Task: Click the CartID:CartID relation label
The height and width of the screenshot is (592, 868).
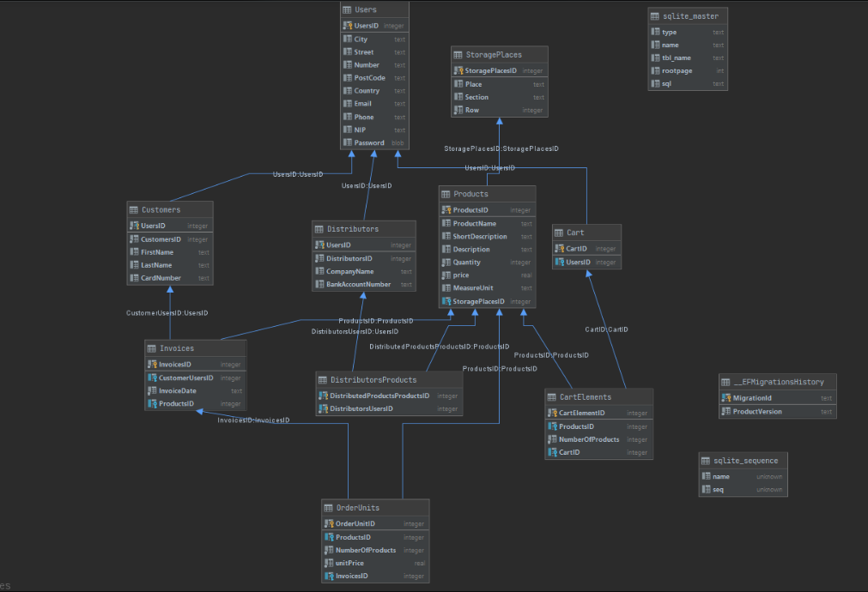Action: tap(606, 329)
